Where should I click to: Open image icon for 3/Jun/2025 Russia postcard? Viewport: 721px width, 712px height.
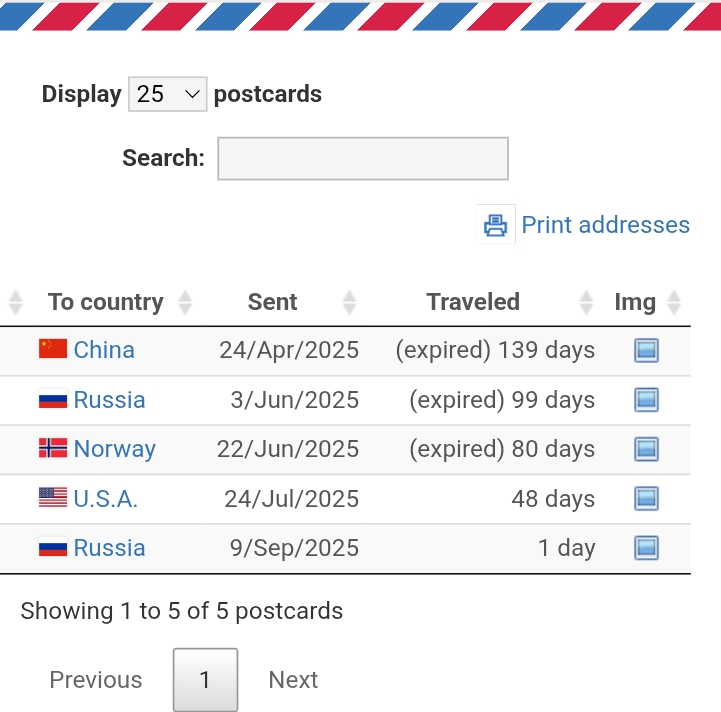646,400
